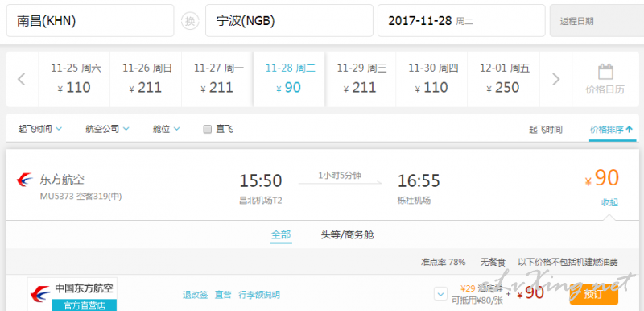Click the 准点率 78% text
644x311 pixels.
pyautogui.click(x=444, y=262)
